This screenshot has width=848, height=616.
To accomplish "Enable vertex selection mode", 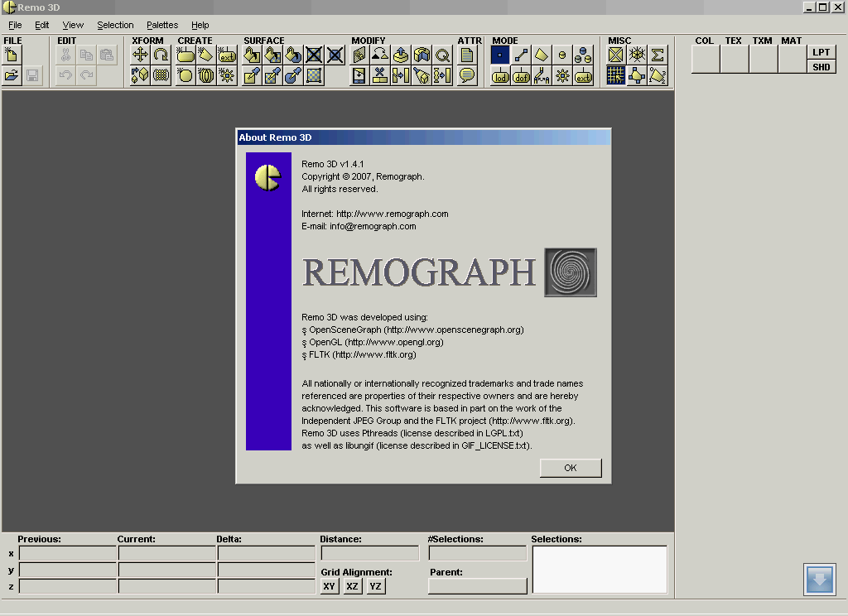I will [499, 55].
